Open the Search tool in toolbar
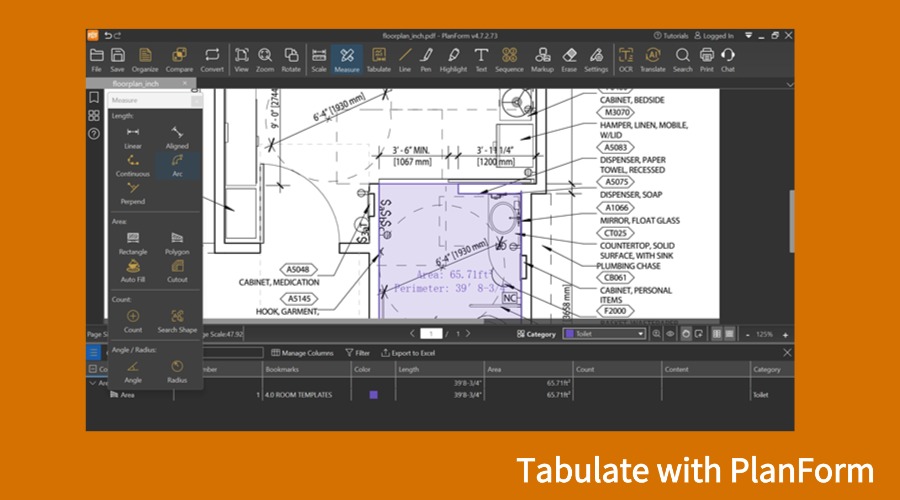The image size is (900, 500). click(x=682, y=60)
